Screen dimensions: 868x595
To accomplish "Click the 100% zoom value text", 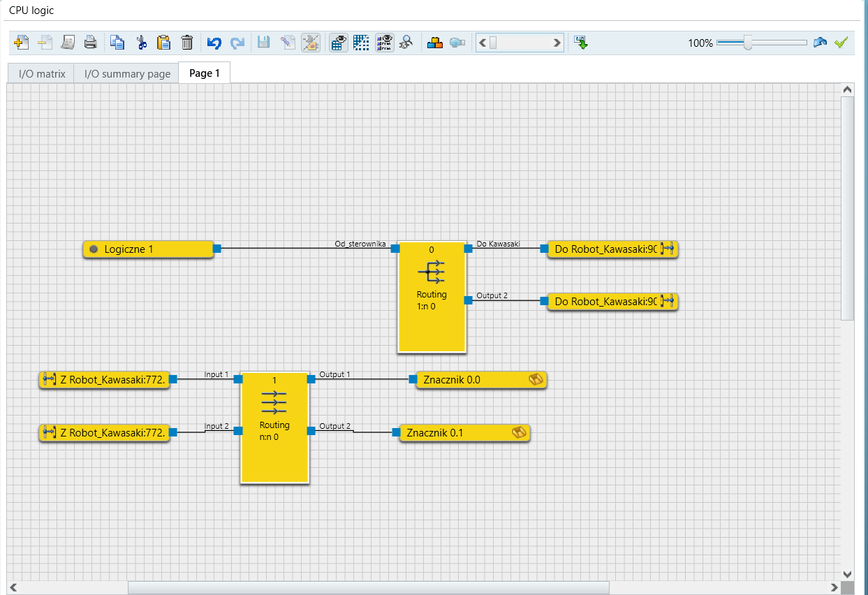I will (700, 43).
